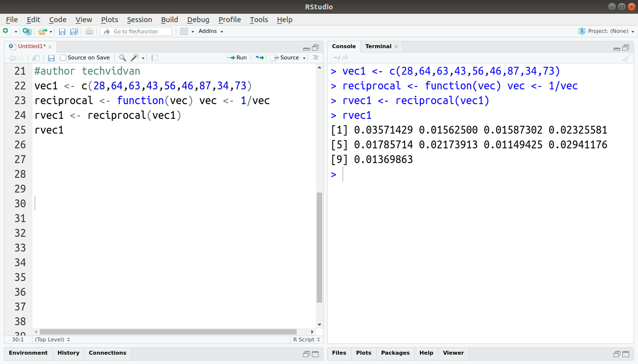Print the current source file
Screen dimensions: 638x364
pos(88,31)
